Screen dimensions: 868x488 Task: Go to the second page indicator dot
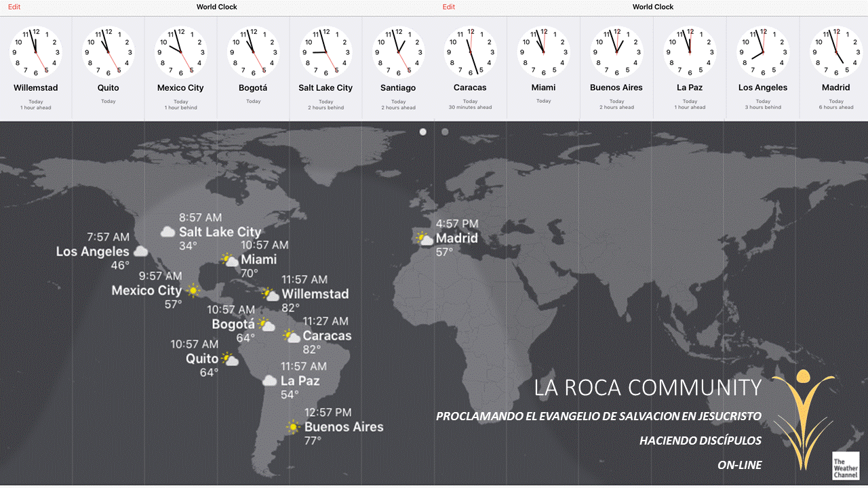445,131
